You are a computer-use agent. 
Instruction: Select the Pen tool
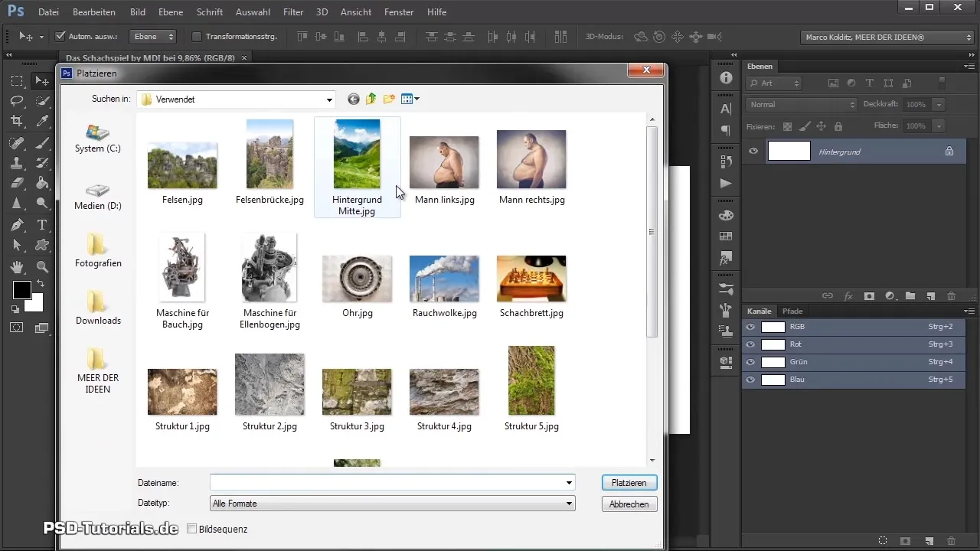click(x=16, y=225)
